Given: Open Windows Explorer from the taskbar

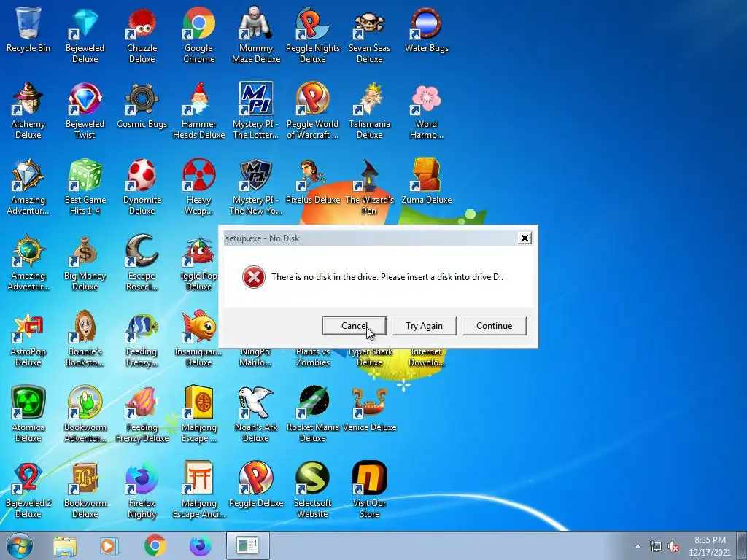Looking at the screenshot, I should (x=65, y=545).
